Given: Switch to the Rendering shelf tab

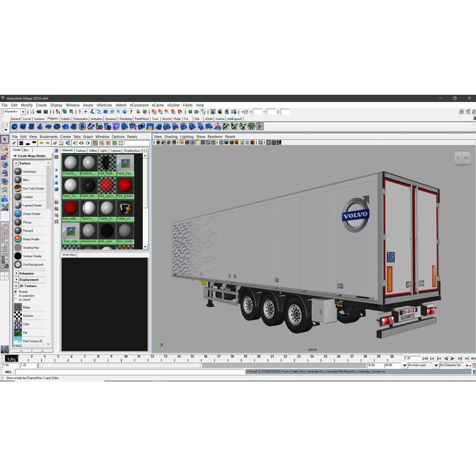Looking at the screenshot, I should click(x=126, y=119).
